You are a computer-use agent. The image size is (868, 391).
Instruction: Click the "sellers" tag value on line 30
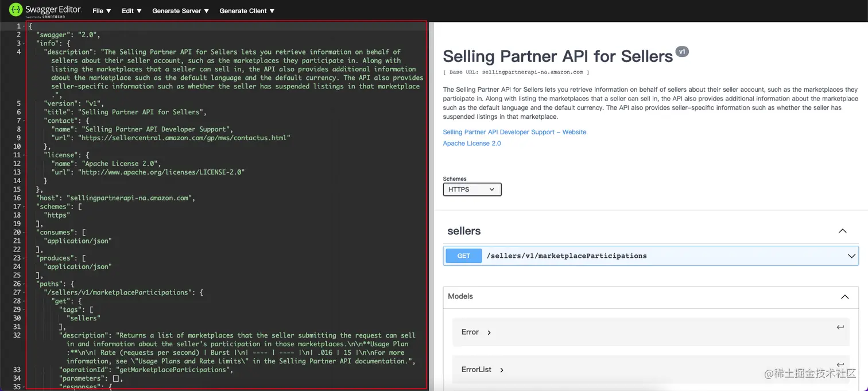[83, 319]
